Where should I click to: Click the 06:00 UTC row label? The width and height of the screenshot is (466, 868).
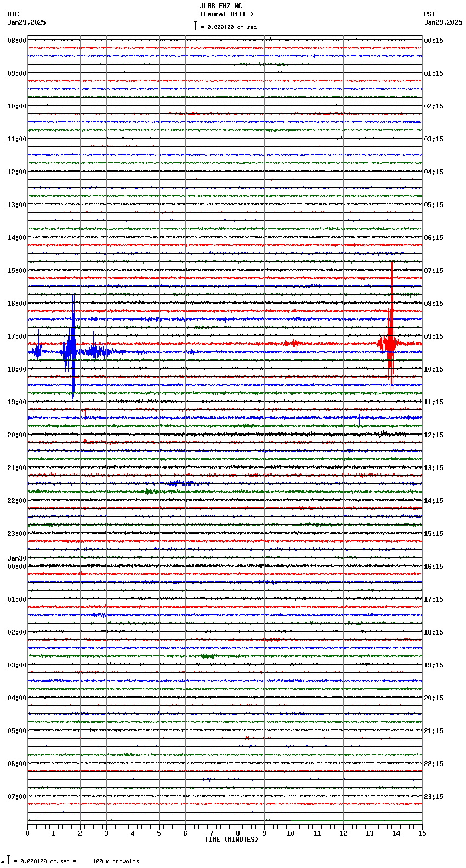17,764
